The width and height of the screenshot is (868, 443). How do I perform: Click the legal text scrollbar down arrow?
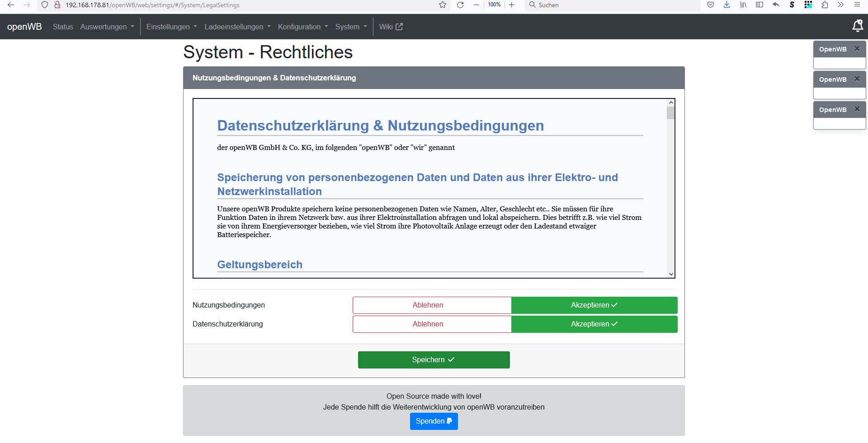[671, 274]
